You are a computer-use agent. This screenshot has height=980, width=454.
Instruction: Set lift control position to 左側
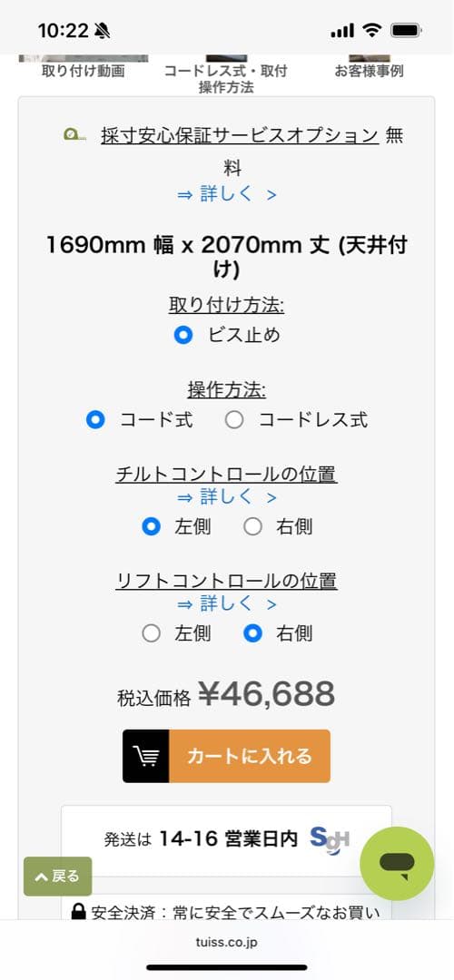click(152, 633)
